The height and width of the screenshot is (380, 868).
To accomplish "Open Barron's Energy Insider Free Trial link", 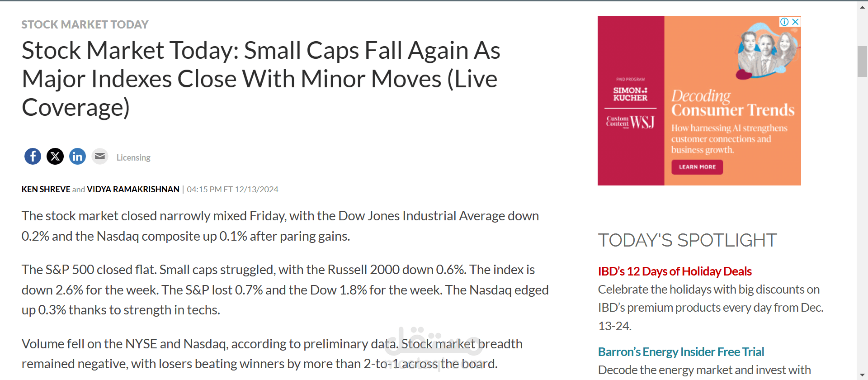I will [681, 352].
